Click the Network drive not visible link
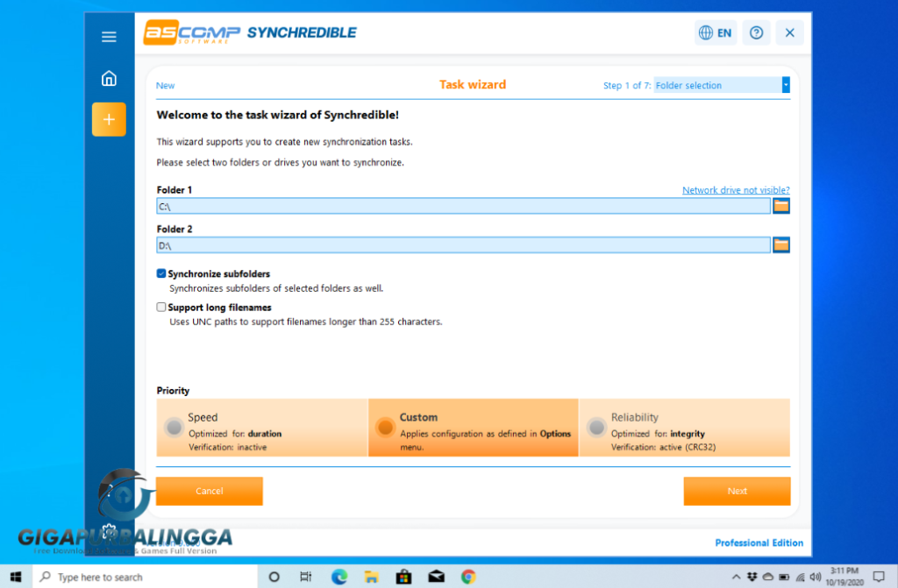Image resolution: width=898 pixels, height=588 pixels. (x=735, y=189)
